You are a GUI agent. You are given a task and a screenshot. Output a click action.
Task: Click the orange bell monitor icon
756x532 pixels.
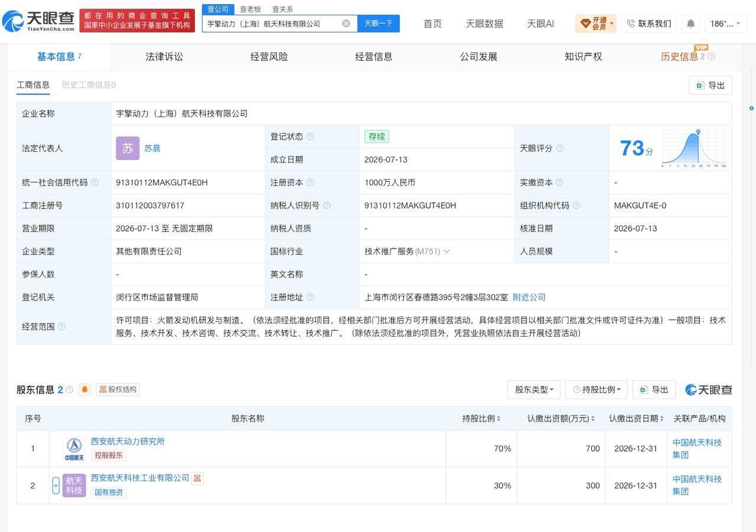(85, 390)
